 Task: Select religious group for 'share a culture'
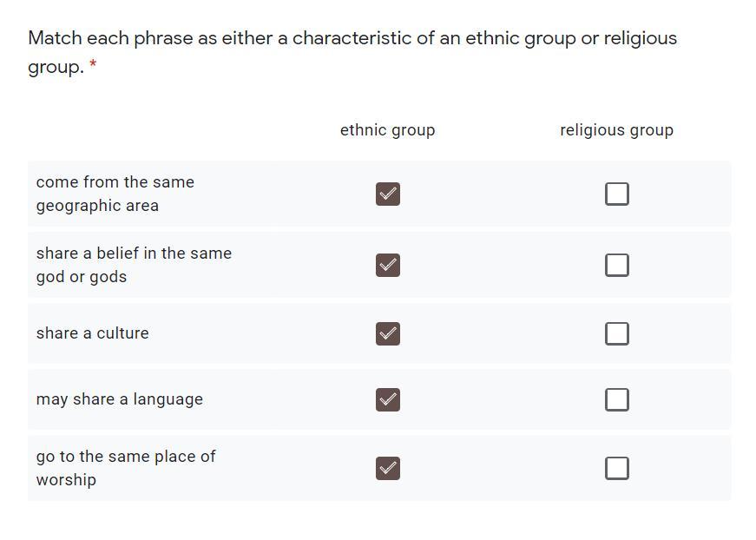(616, 333)
